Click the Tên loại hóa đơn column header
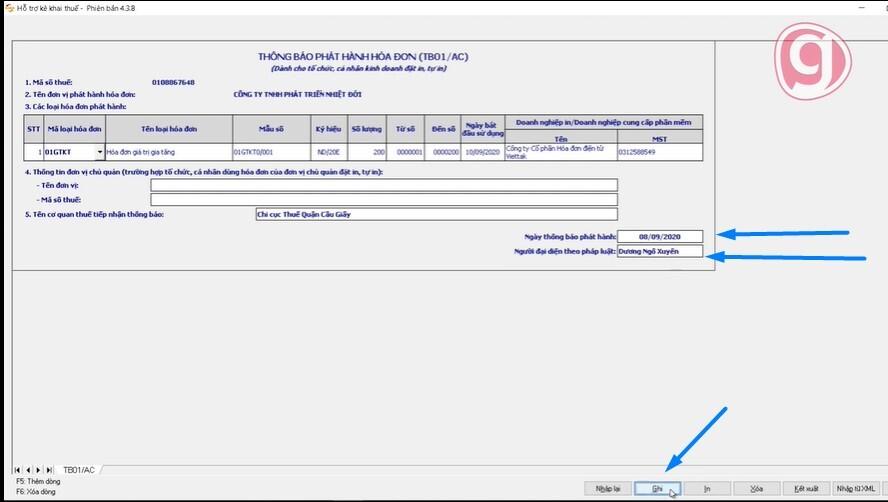888x502 pixels. click(x=169, y=129)
